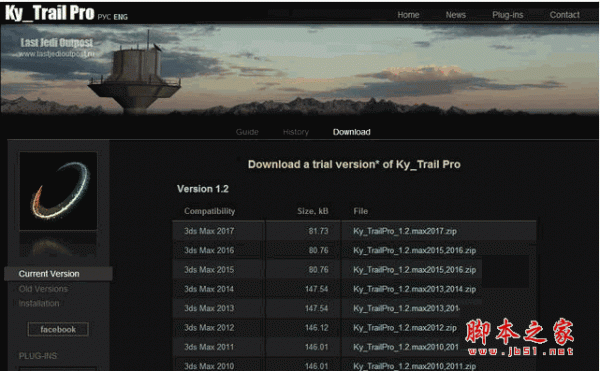Download Ky_TrailPro_1.2.max2017.zip

pos(405,231)
